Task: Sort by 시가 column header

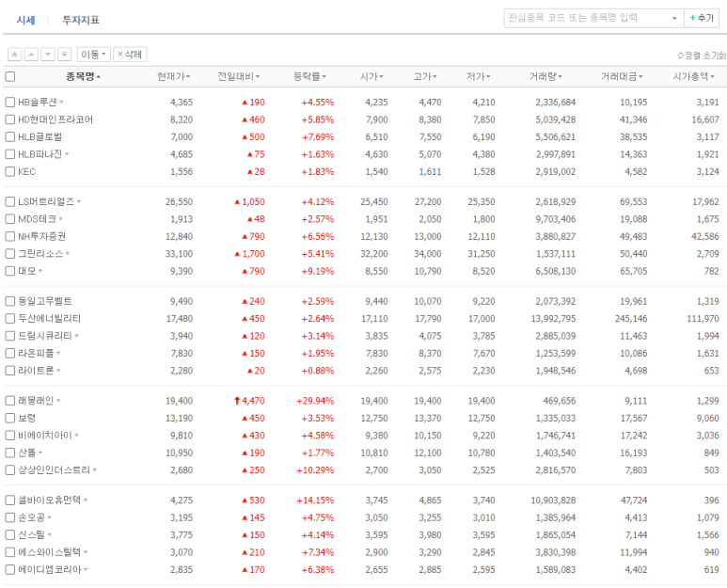Action: (371, 76)
